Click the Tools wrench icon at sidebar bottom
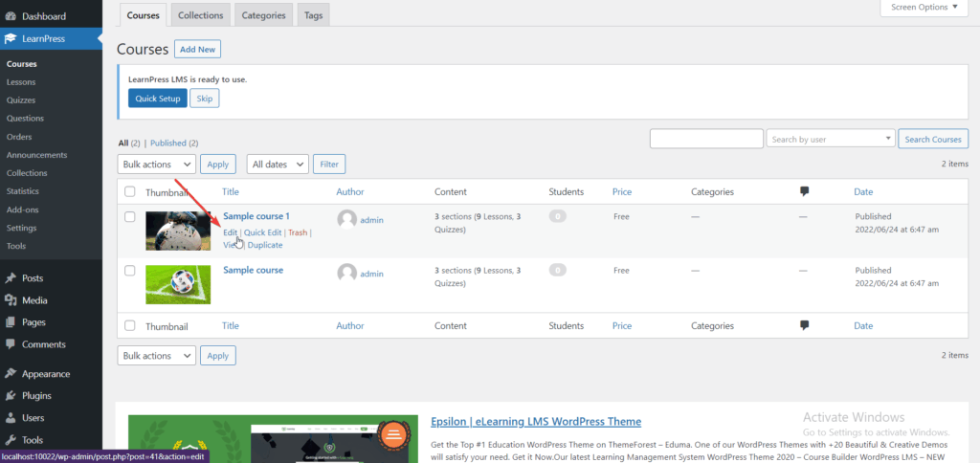 (11, 439)
